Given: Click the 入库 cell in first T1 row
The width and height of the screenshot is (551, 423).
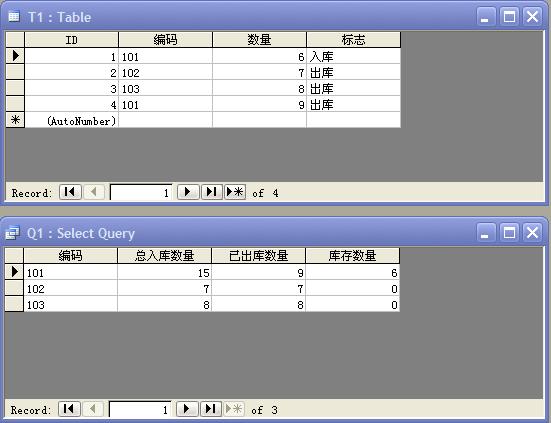Looking at the screenshot, I should click(x=354, y=56).
